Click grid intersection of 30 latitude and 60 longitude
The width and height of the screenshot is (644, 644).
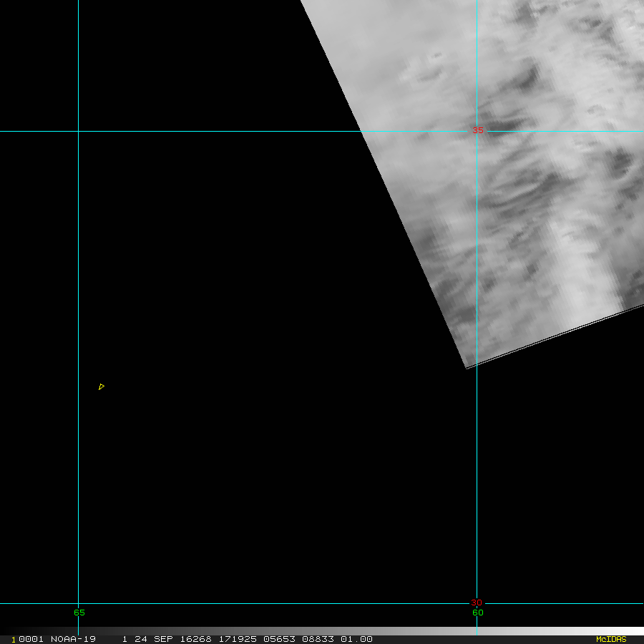click(x=477, y=603)
